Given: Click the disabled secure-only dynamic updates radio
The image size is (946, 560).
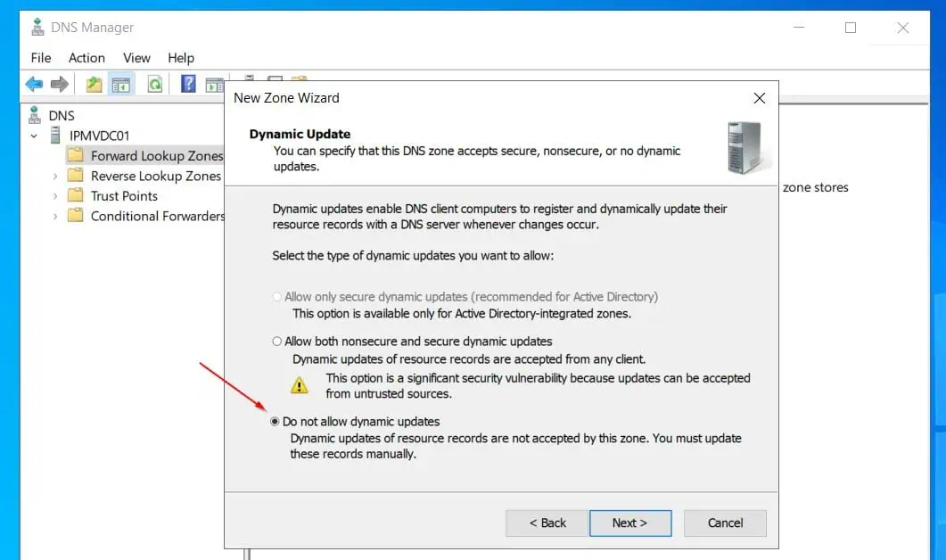Looking at the screenshot, I should [x=277, y=297].
